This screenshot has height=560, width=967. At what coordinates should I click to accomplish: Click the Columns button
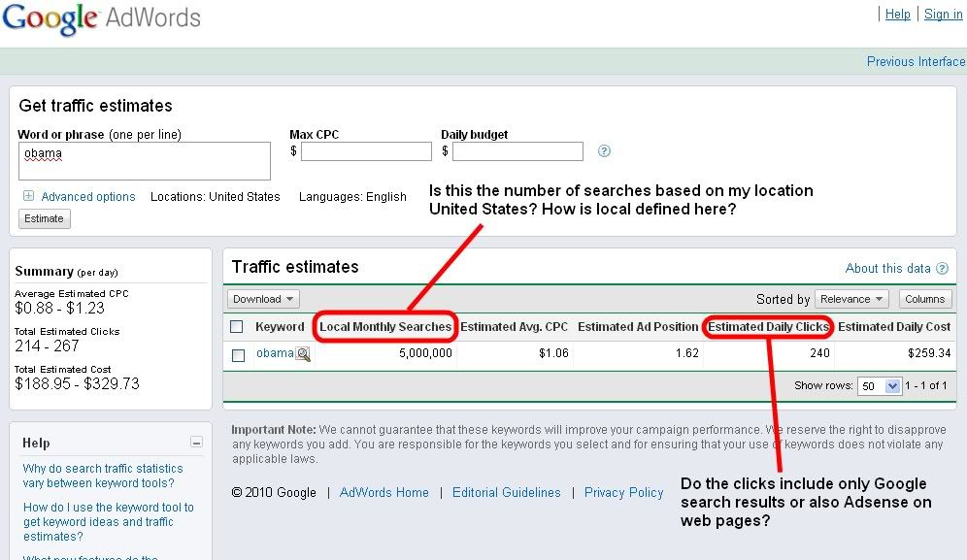pos(924,299)
